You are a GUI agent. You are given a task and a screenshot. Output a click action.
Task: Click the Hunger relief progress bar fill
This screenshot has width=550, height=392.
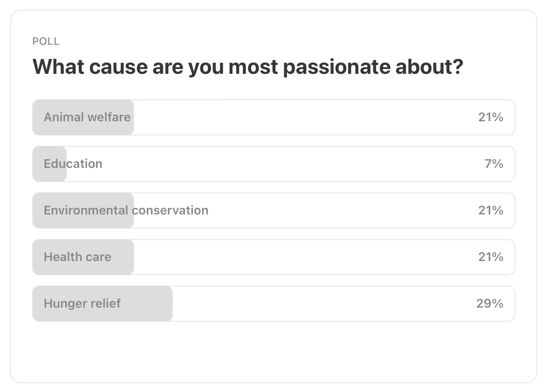coord(102,303)
